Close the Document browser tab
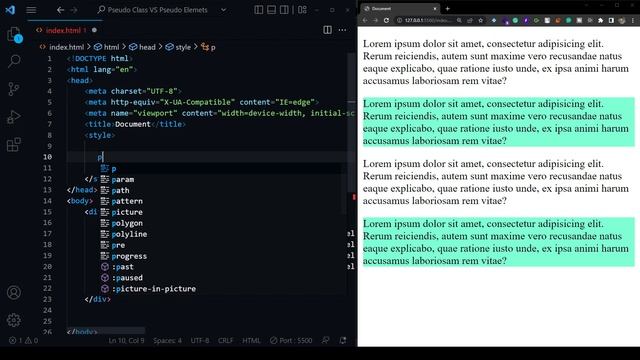This screenshot has width=640, height=360. click(x=435, y=9)
